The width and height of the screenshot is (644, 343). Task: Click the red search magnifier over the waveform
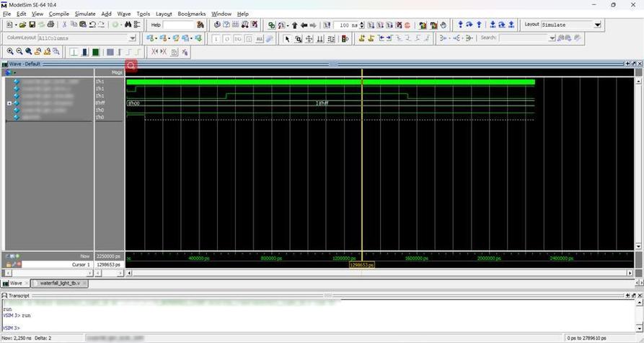tap(131, 66)
